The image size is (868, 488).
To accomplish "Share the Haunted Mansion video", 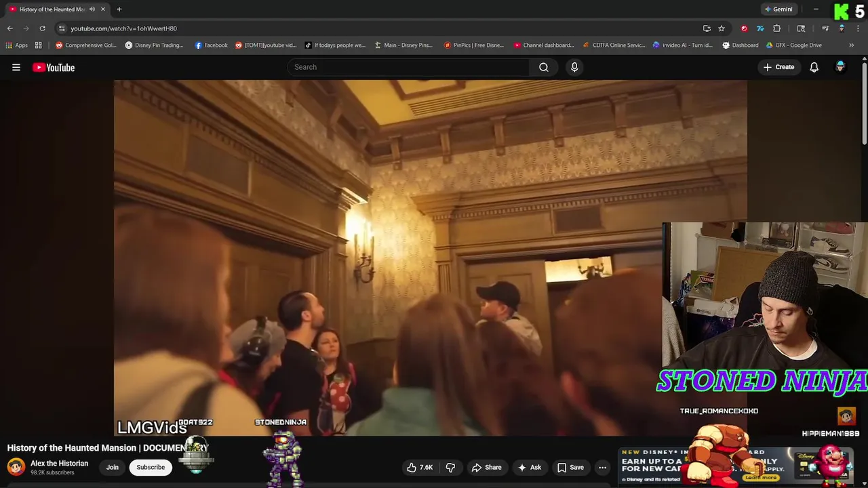I will tap(487, 467).
